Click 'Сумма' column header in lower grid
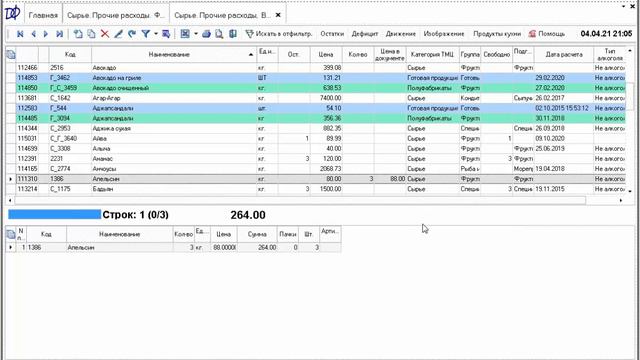 pyautogui.click(x=257, y=234)
